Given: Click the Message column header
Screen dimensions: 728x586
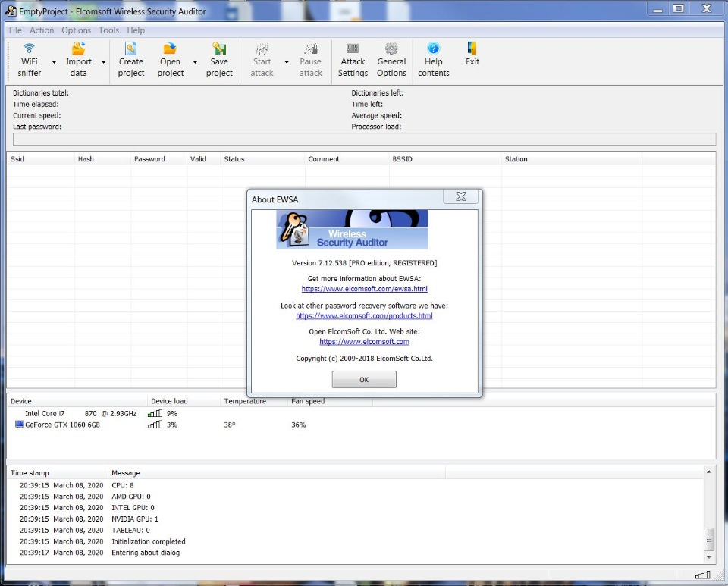Looking at the screenshot, I should pyautogui.click(x=277, y=473).
